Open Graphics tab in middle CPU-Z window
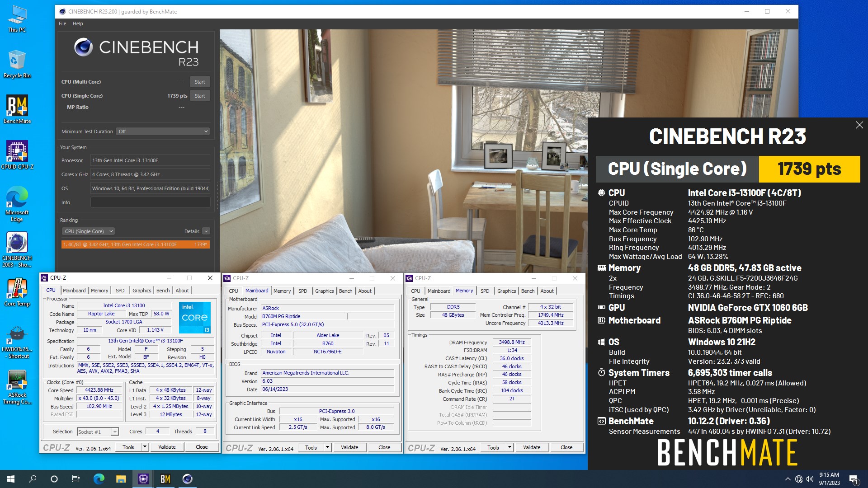 325,291
